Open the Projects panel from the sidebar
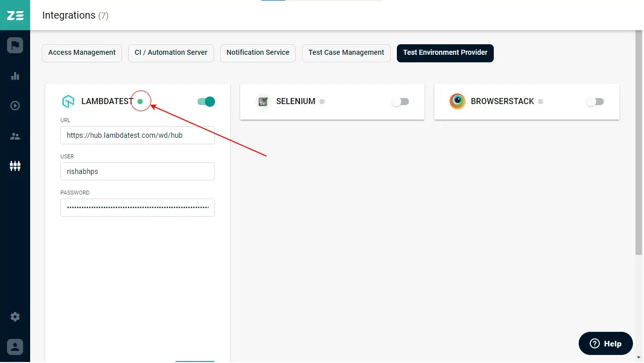Viewport: 644px width, 363px height. (x=15, y=45)
